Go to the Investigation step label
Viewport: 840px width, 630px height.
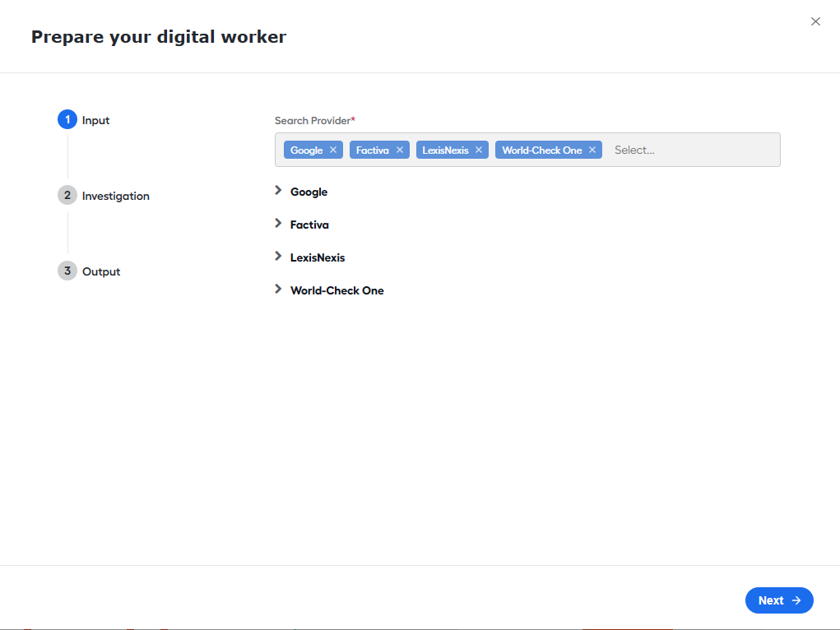(x=116, y=196)
